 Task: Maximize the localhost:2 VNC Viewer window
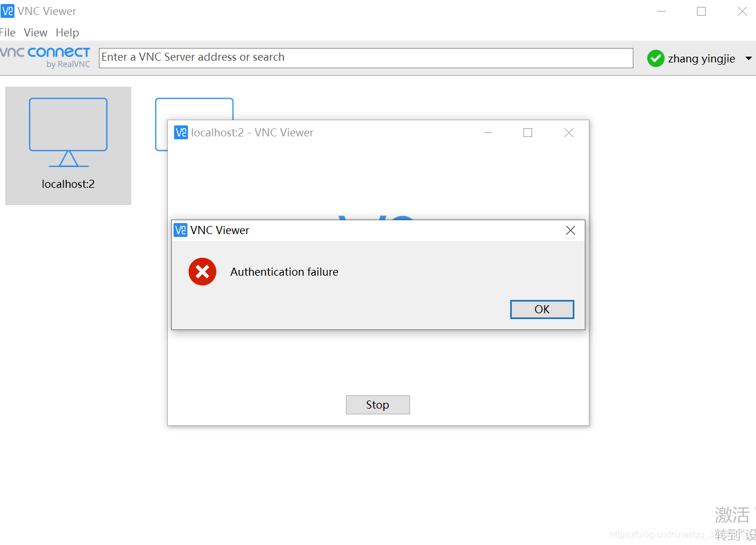coord(528,132)
